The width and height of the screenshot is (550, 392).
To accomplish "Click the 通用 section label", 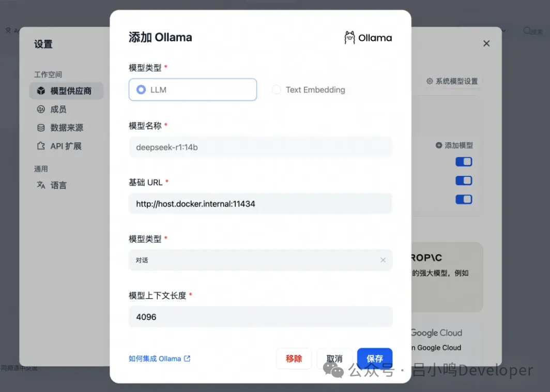I will tap(41, 169).
